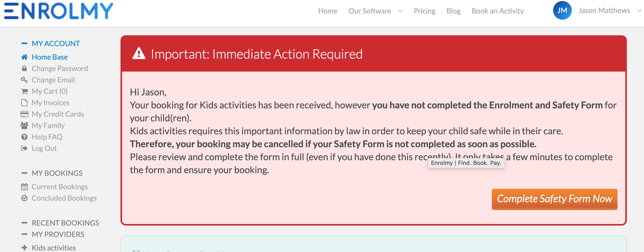View Concluded Bookings link

coord(64,198)
